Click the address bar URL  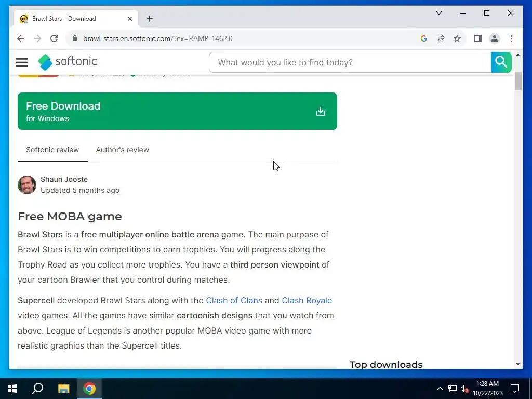158,38
